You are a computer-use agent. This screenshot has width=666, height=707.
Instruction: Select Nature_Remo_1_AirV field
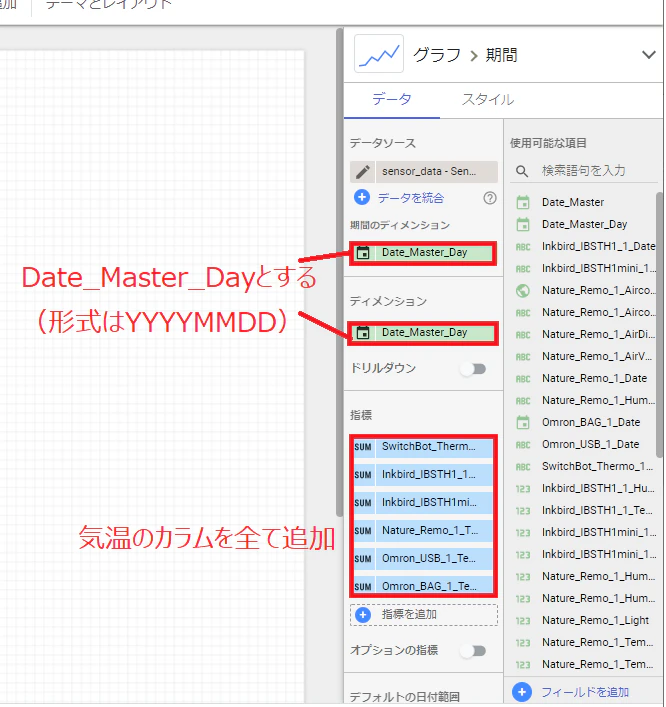pyautogui.click(x=597, y=357)
